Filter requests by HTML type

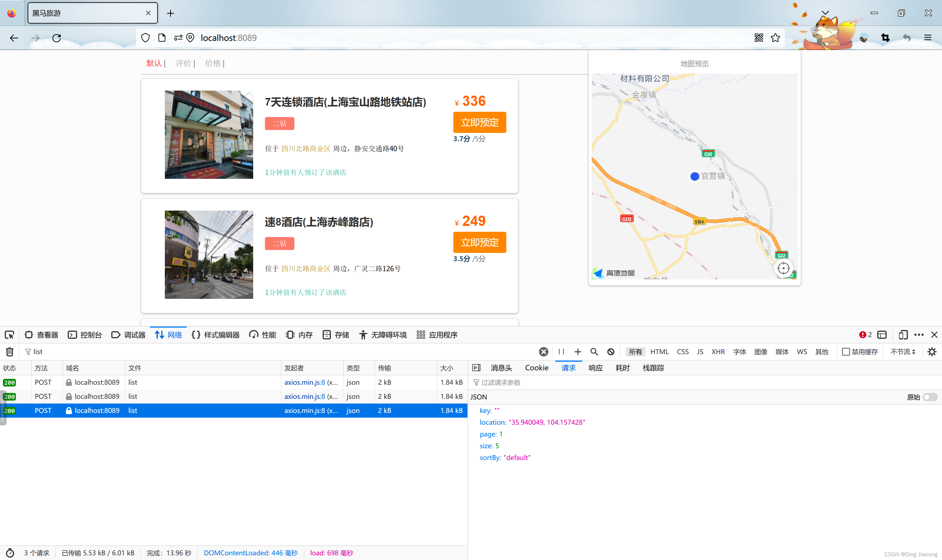tap(659, 352)
